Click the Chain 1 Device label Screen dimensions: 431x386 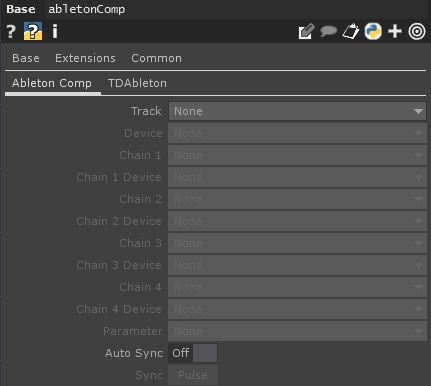(119, 177)
